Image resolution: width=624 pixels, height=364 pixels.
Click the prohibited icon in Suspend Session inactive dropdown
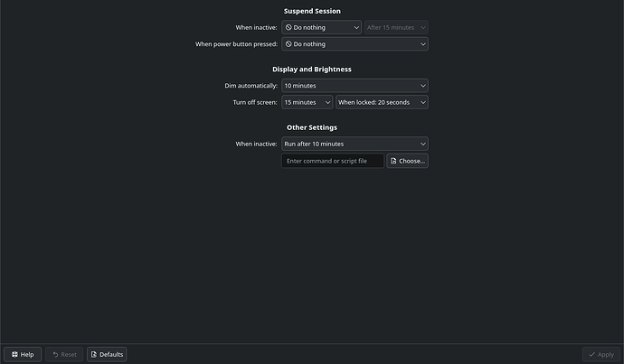288,27
